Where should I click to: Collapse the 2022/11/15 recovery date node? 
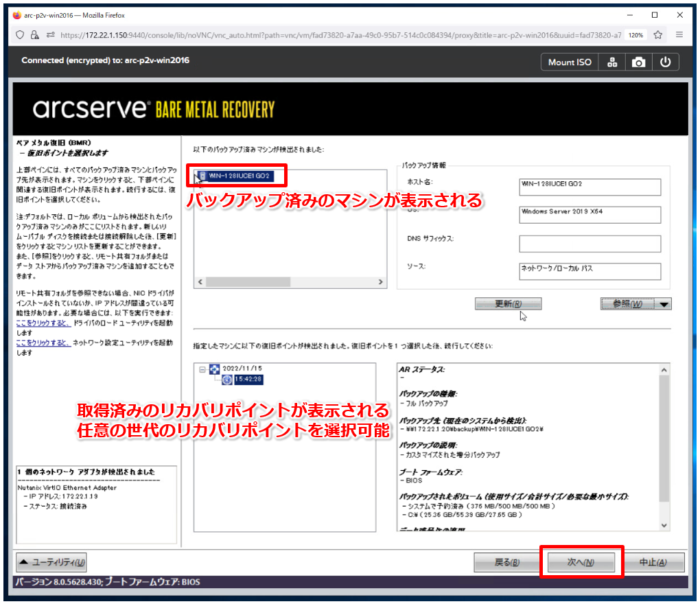(x=202, y=369)
